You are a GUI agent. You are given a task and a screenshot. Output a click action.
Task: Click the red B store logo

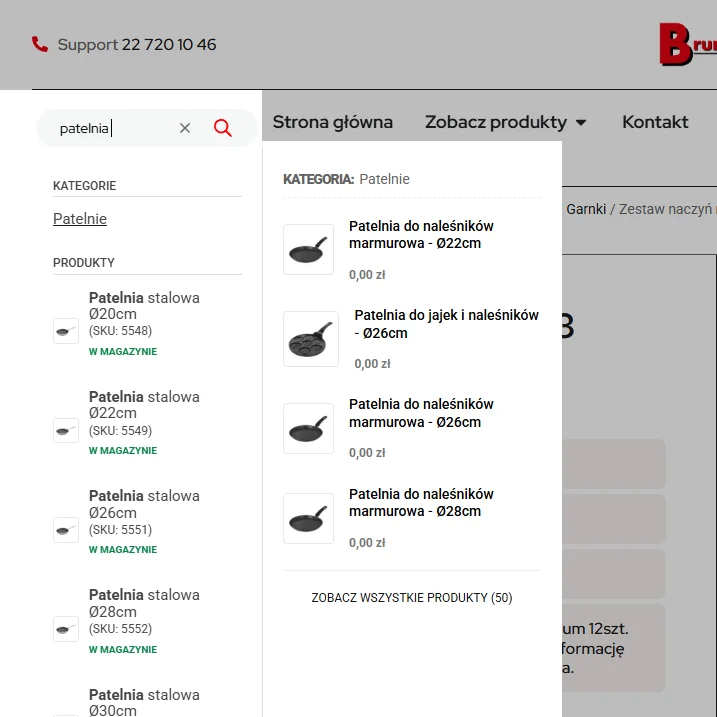(676, 44)
